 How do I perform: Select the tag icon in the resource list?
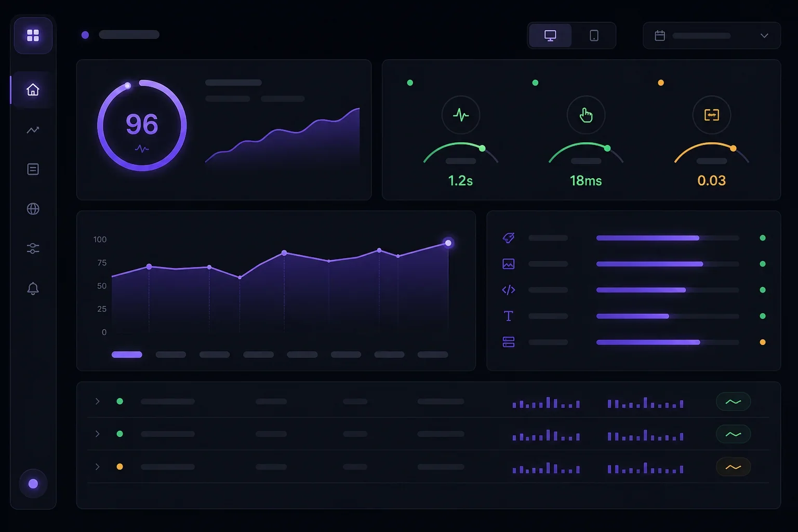509,238
